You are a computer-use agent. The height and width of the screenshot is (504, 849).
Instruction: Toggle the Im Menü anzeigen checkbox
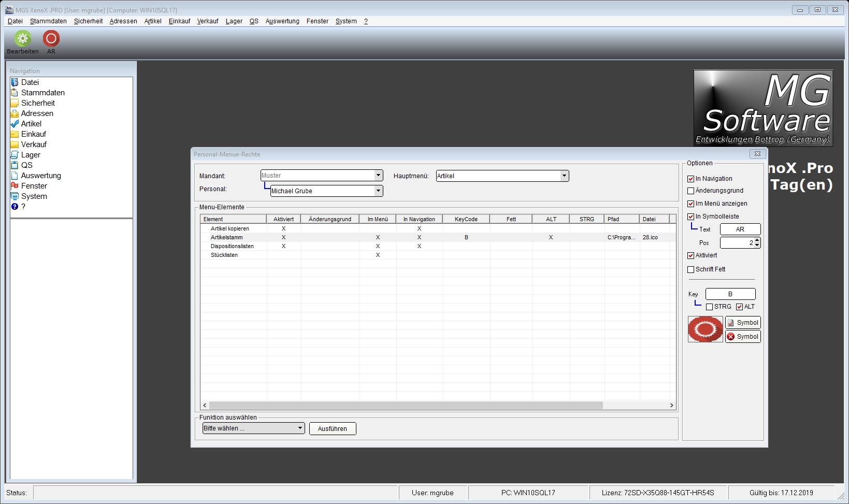[x=690, y=204]
